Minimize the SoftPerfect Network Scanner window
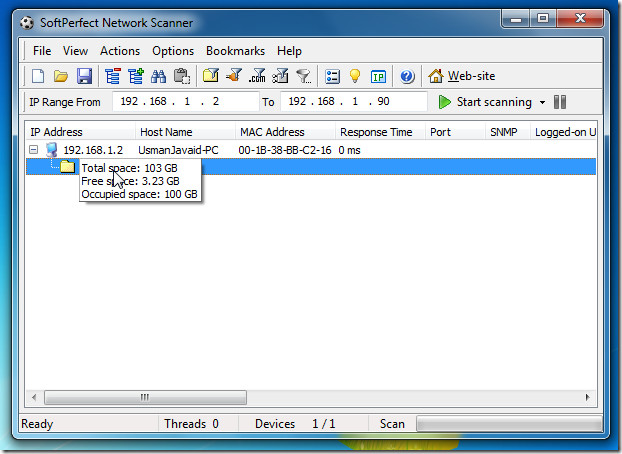 pos(516,19)
